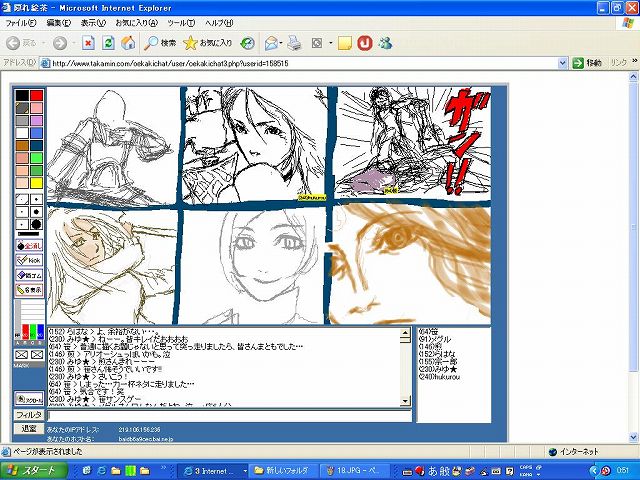Click the chat message input field
Image resolution: width=640 pixels, height=480 pixels.
tap(229, 416)
